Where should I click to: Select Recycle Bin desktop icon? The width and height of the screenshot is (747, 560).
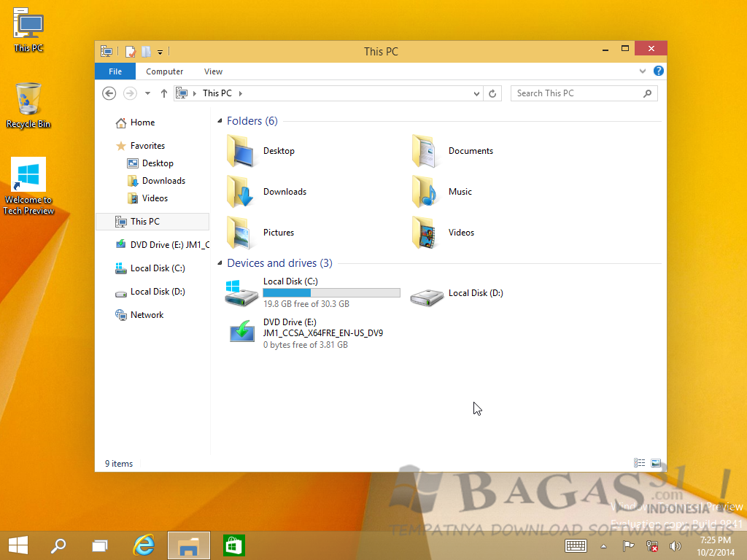tap(28, 106)
